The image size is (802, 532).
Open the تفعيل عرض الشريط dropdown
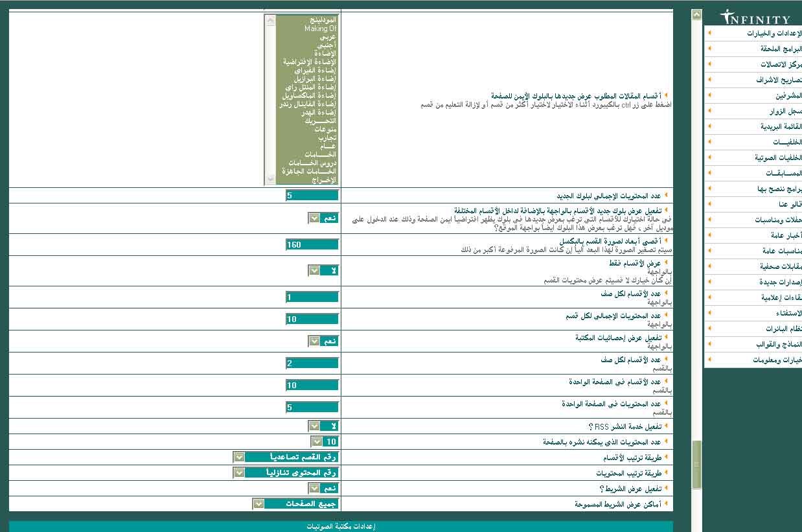click(323, 488)
